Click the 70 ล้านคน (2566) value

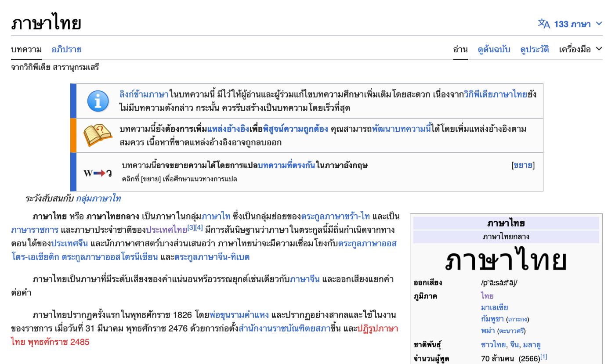pos(510,359)
